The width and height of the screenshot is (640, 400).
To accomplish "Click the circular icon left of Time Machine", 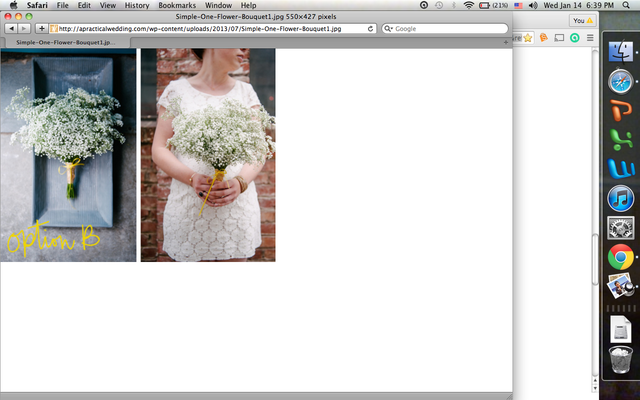I will tap(424, 5).
